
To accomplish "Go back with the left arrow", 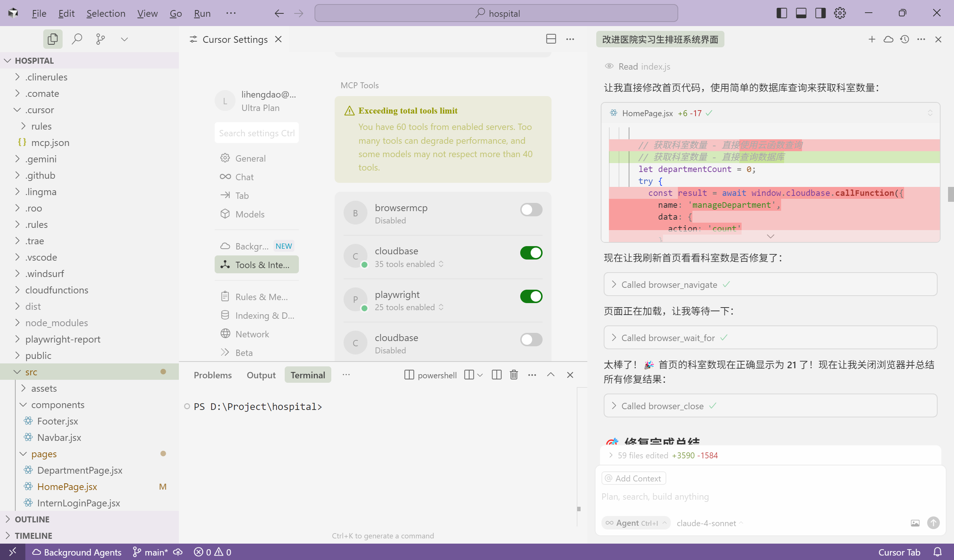I will point(279,13).
